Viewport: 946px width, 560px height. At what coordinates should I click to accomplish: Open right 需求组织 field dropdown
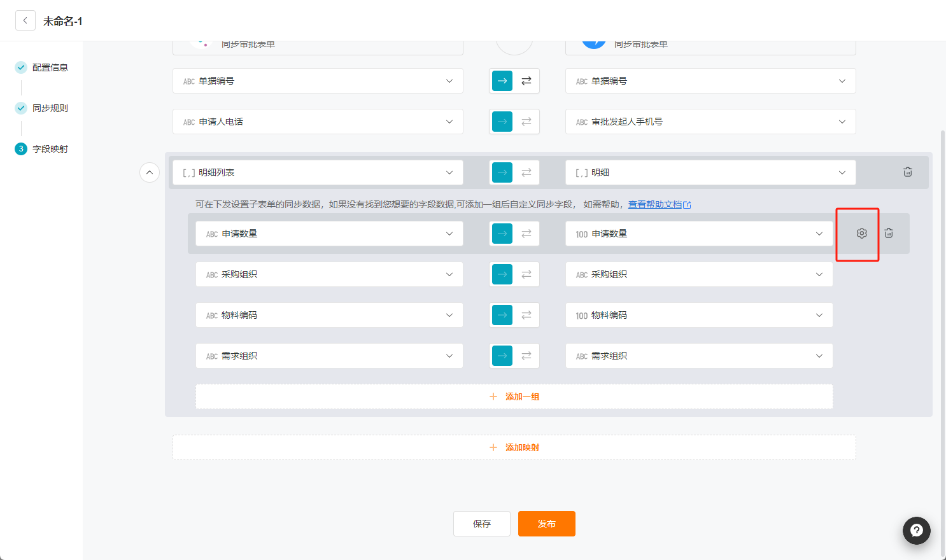click(x=699, y=356)
